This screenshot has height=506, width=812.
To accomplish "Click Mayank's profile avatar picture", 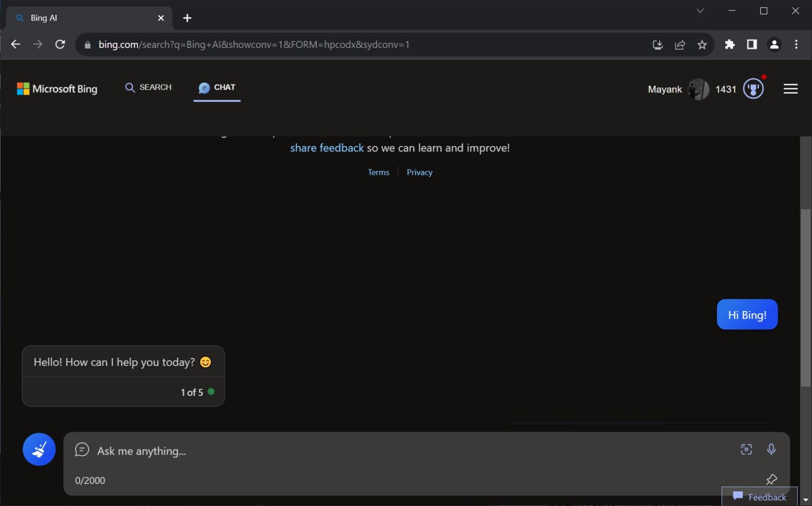I will [699, 89].
